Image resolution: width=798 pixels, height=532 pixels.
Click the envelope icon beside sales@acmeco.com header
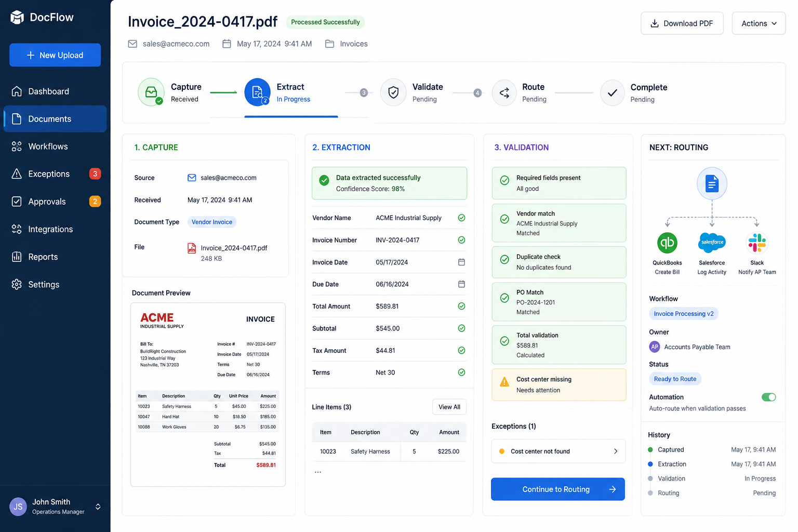(x=132, y=44)
